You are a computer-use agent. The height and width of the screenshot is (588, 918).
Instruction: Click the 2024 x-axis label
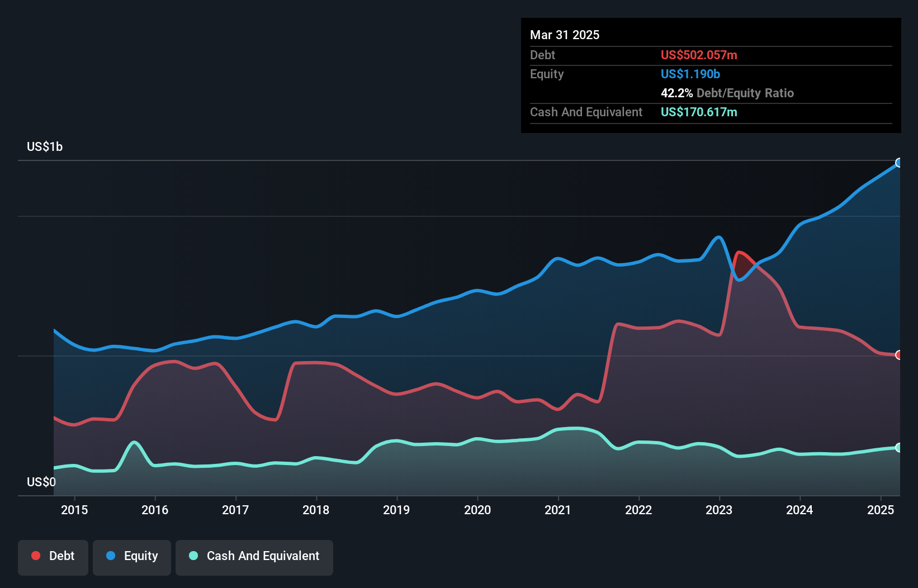(799, 510)
